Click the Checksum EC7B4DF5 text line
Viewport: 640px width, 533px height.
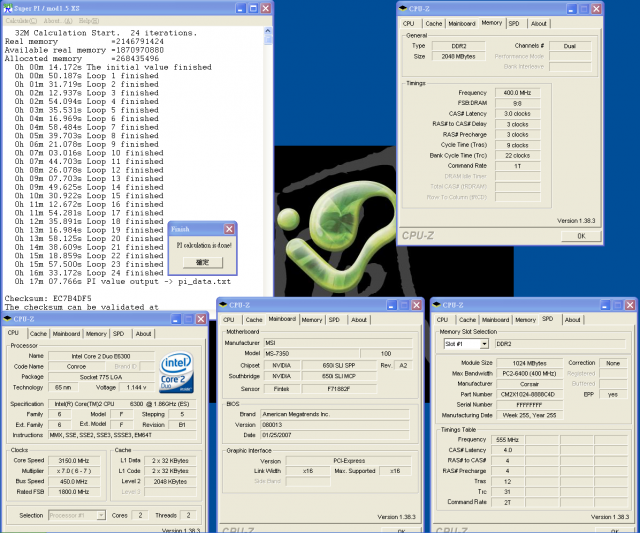pos(48,299)
